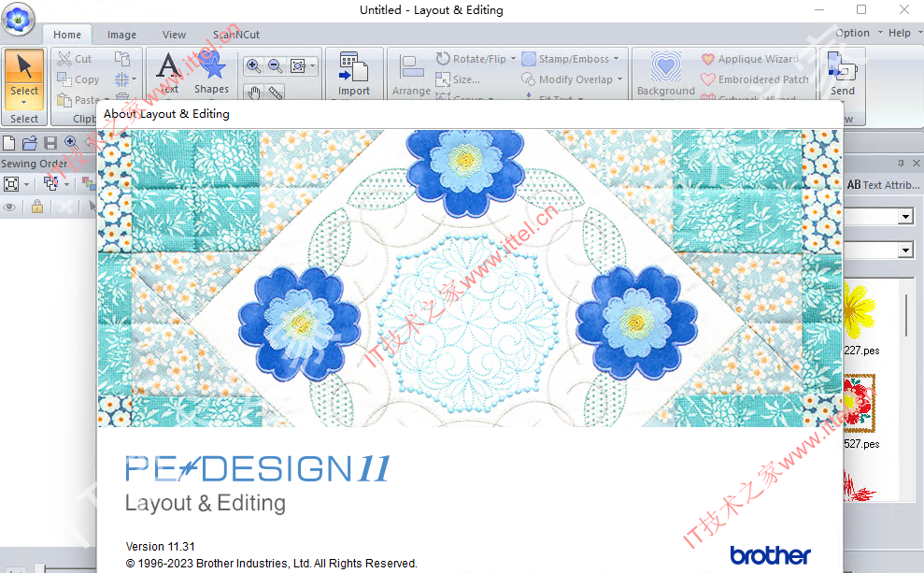
Task: Select the Pan hand tool
Action: [254, 92]
